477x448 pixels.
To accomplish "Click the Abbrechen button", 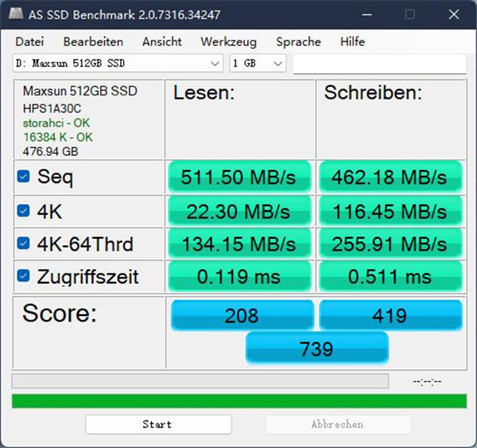I will (x=337, y=424).
